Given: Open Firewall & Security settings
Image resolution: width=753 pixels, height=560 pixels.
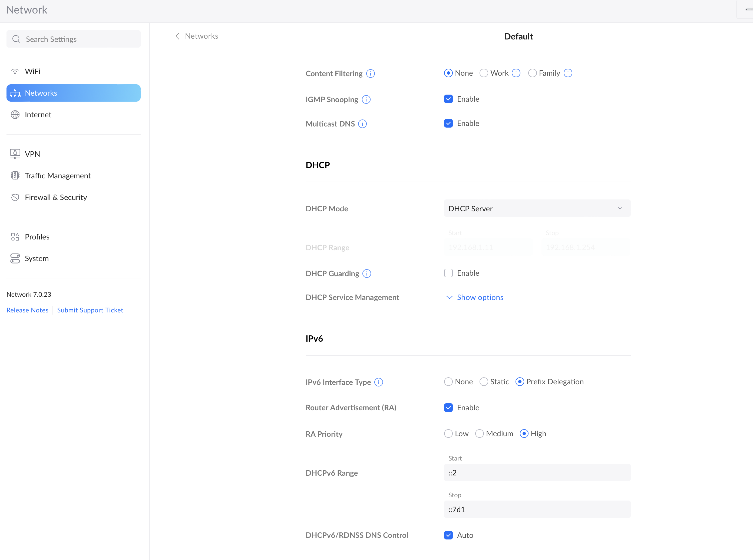Looking at the screenshot, I should [x=56, y=197].
